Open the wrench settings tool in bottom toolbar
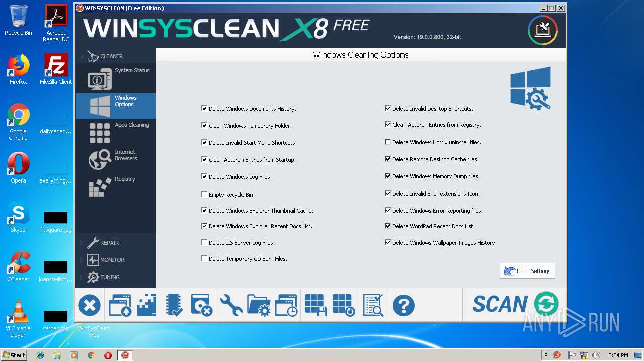Viewport: 644px width, 362px height. 231,305
